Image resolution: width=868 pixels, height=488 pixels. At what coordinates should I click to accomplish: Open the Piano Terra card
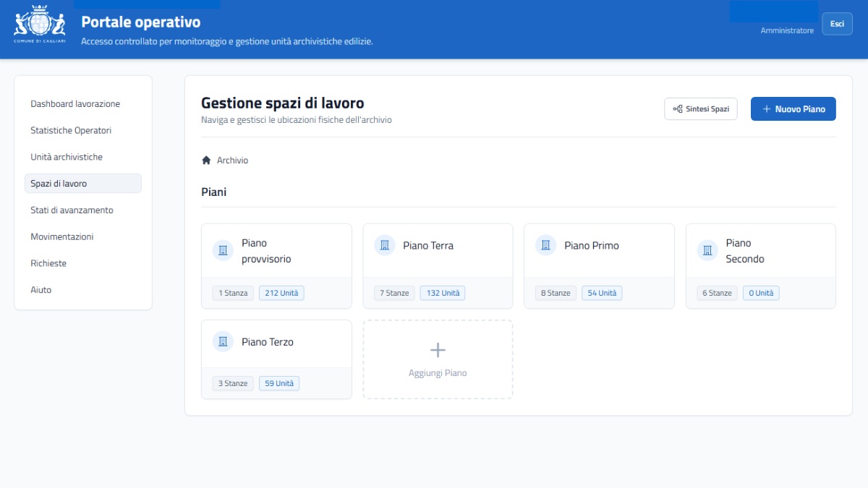[x=438, y=266]
